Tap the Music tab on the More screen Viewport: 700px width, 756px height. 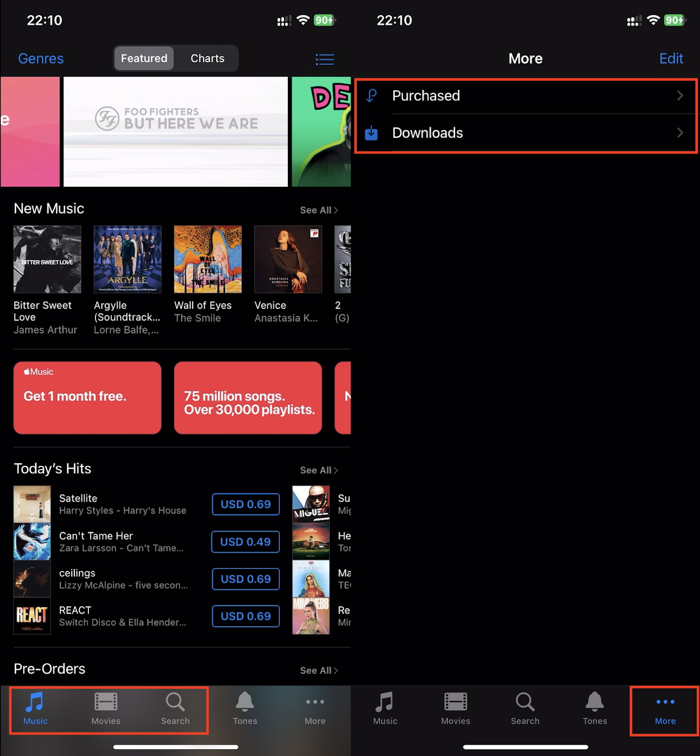[385, 709]
